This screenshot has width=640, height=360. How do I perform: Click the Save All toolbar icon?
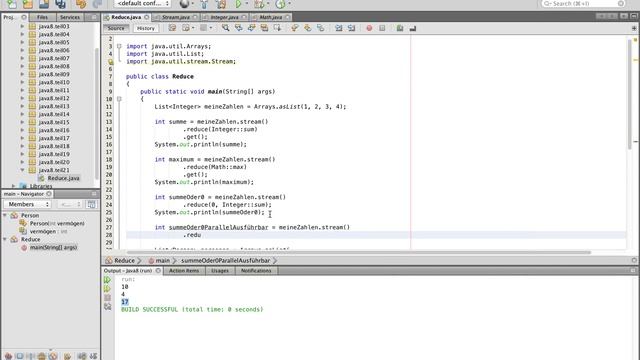click(x=60, y=4)
